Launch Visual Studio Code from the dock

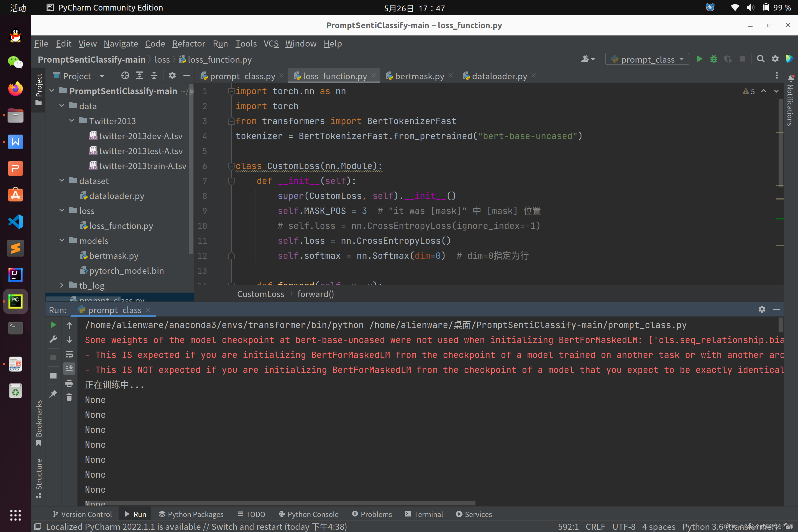pos(15,222)
